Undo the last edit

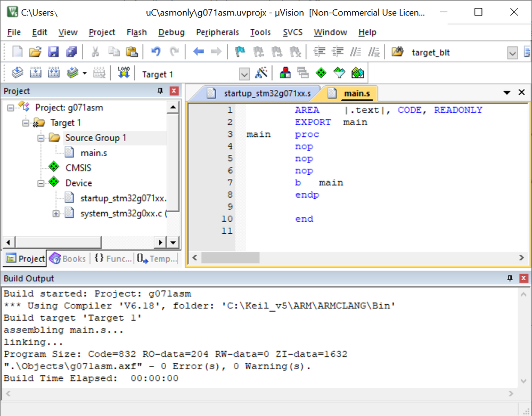tap(155, 52)
